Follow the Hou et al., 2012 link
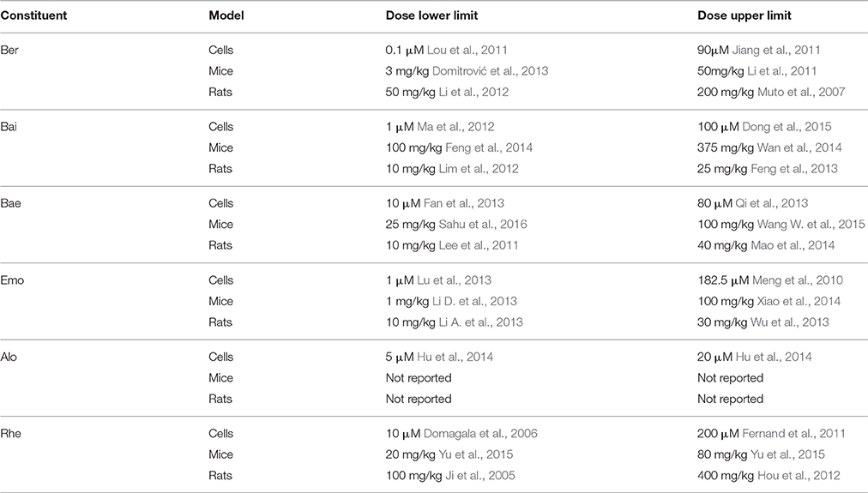The image size is (868, 493). point(799,475)
